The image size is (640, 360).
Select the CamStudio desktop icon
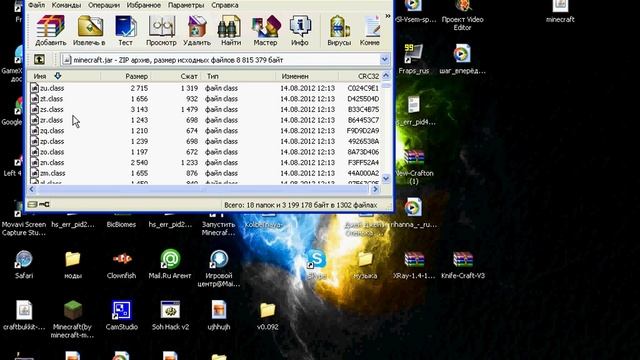[122, 315]
